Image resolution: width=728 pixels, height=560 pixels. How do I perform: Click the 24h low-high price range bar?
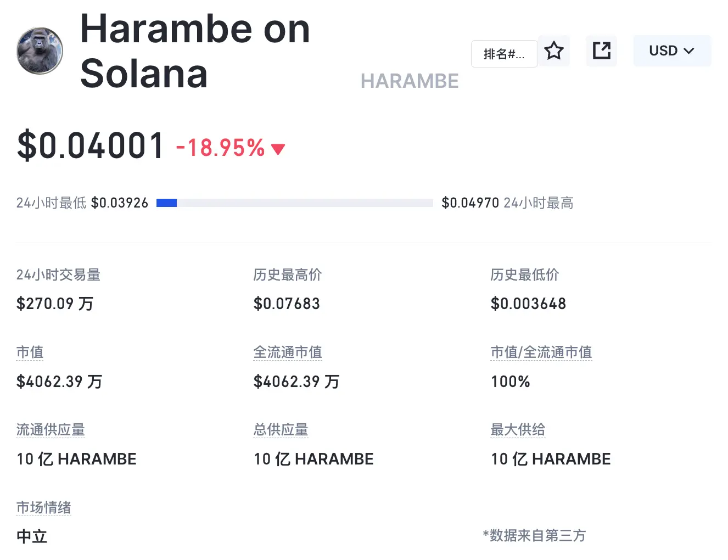(x=295, y=203)
